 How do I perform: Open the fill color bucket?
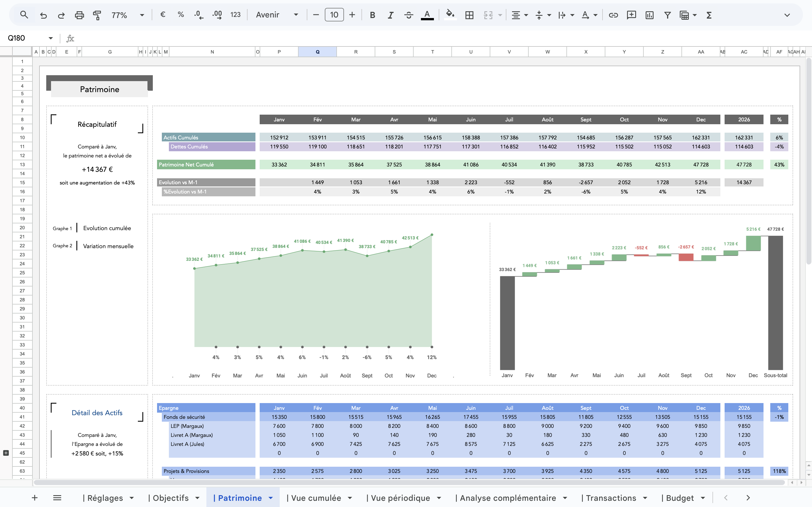(x=450, y=14)
